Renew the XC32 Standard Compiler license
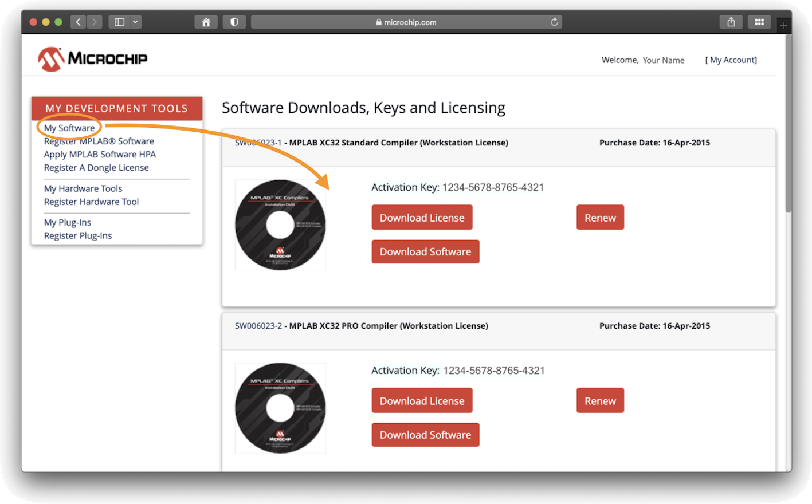Viewport: 812px width, 504px height. (x=600, y=218)
